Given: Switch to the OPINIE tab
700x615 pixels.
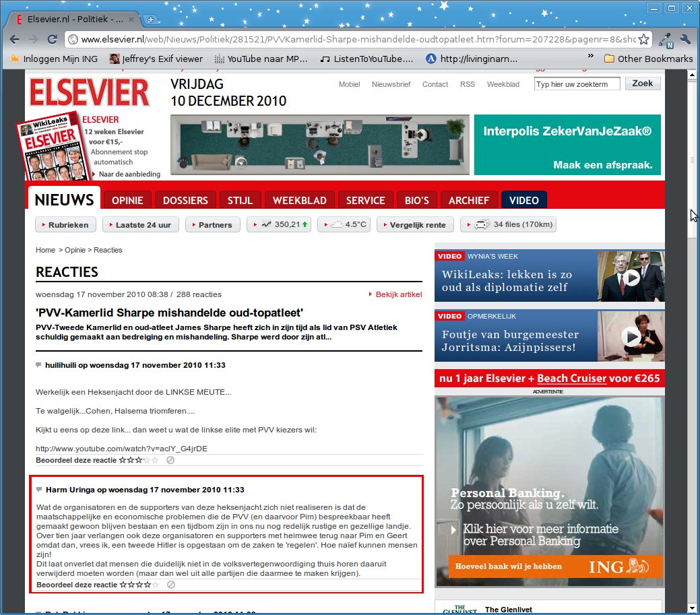Looking at the screenshot, I should click(x=127, y=200).
